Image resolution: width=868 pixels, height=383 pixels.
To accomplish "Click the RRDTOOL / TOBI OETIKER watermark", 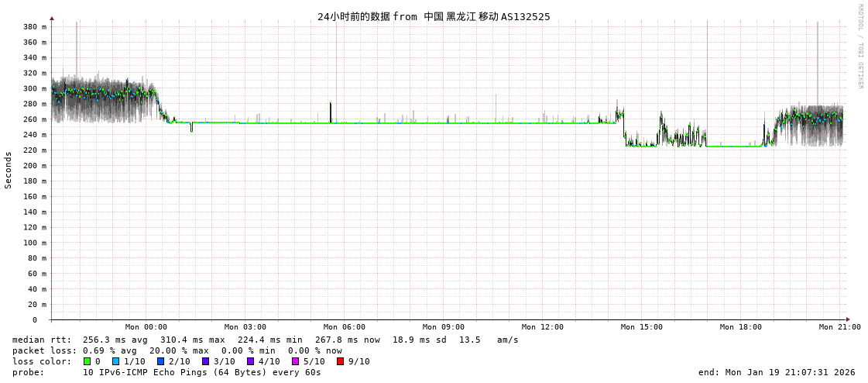I will tap(859, 47).
